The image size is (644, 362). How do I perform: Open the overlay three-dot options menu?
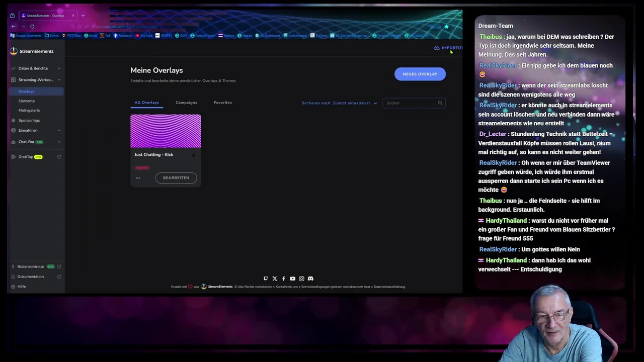tap(138, 177)
